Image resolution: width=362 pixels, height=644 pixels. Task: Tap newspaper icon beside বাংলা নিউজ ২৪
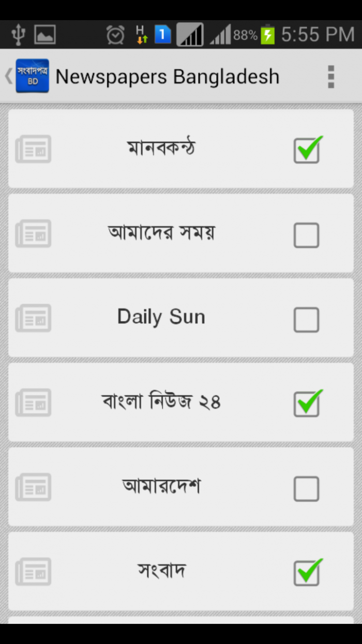[33, 402]
